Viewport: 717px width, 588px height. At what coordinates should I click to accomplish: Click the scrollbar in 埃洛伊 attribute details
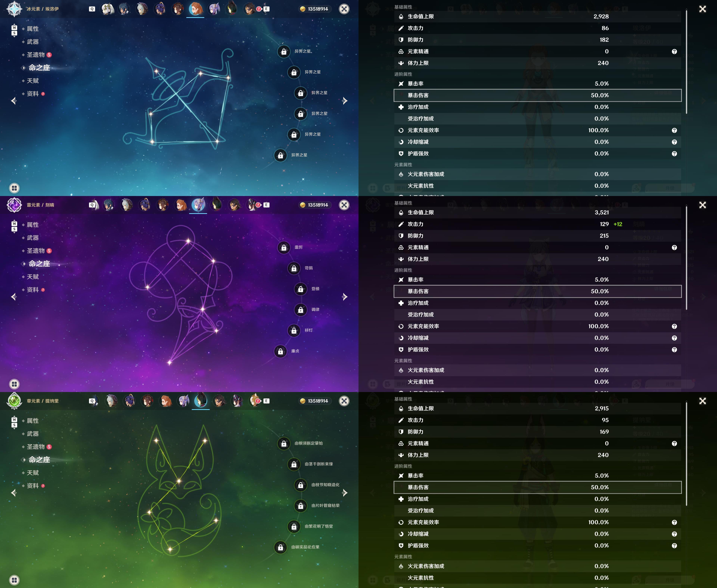687,62
